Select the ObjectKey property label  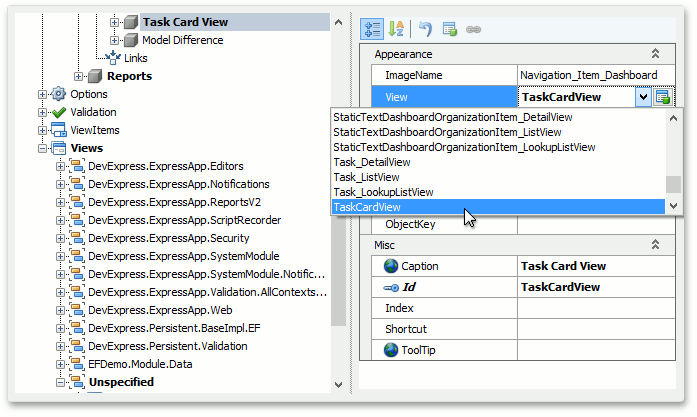(410, 224)
